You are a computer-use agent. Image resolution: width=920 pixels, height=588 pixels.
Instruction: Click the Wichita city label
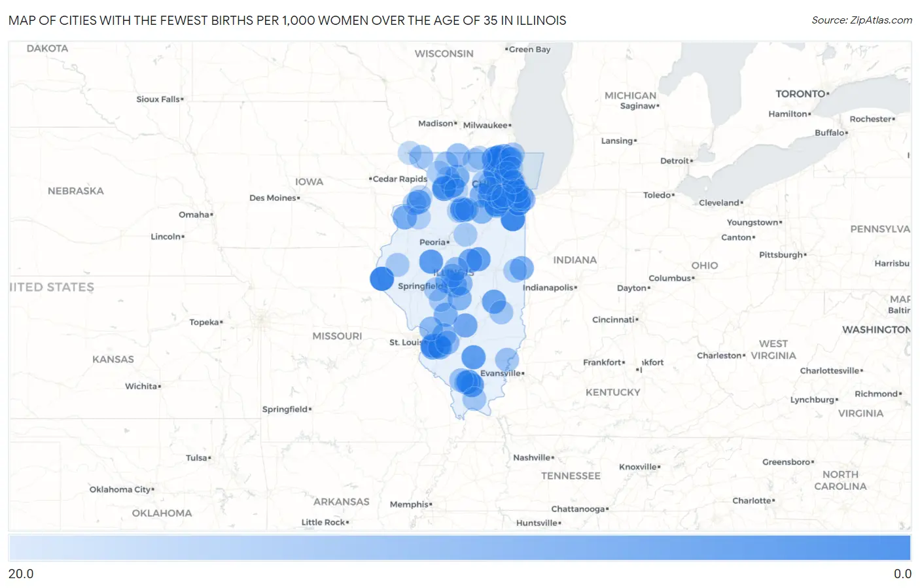click(x=141, y=386)
